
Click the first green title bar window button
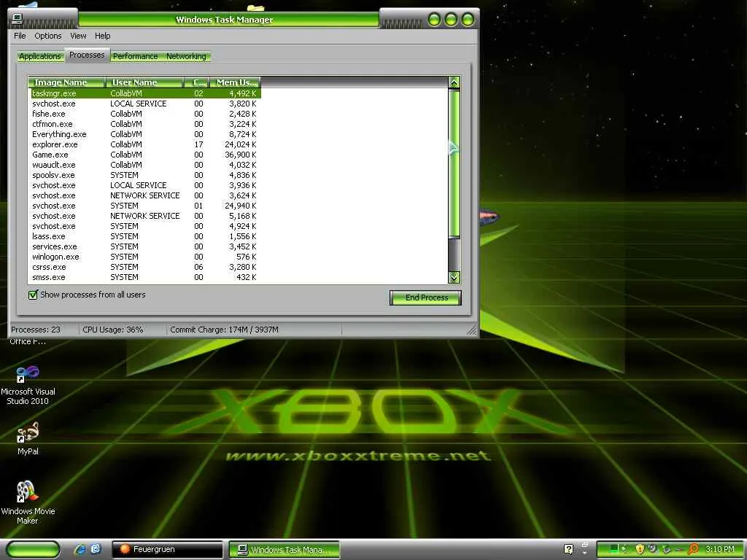tap(434, 20)
